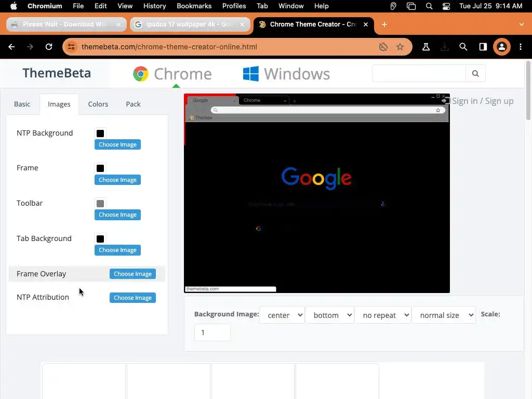Viewport: 532px width, 399px height.
Task: Select the Chrome section with logo
Action: [172, 74]
